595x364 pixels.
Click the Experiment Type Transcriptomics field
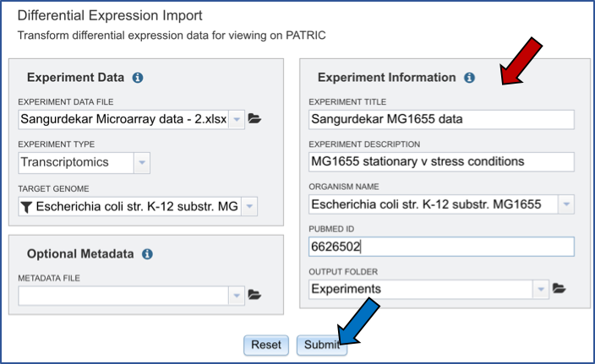coord(74,162)
